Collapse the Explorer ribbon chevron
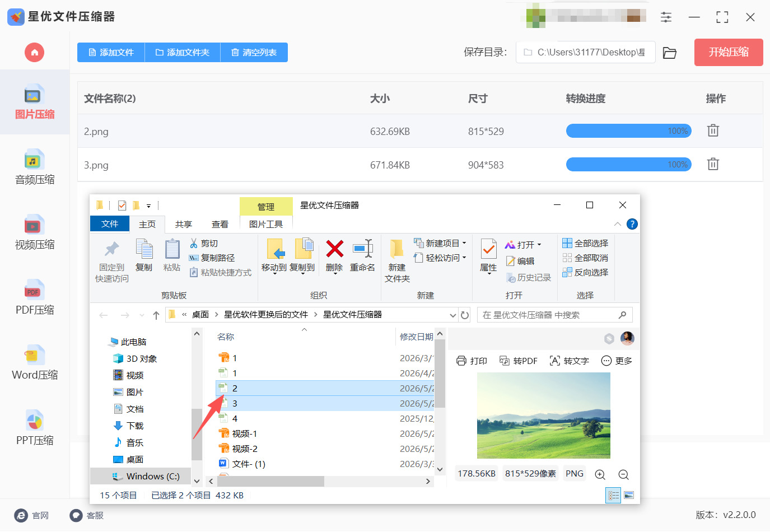 point(617,224)
